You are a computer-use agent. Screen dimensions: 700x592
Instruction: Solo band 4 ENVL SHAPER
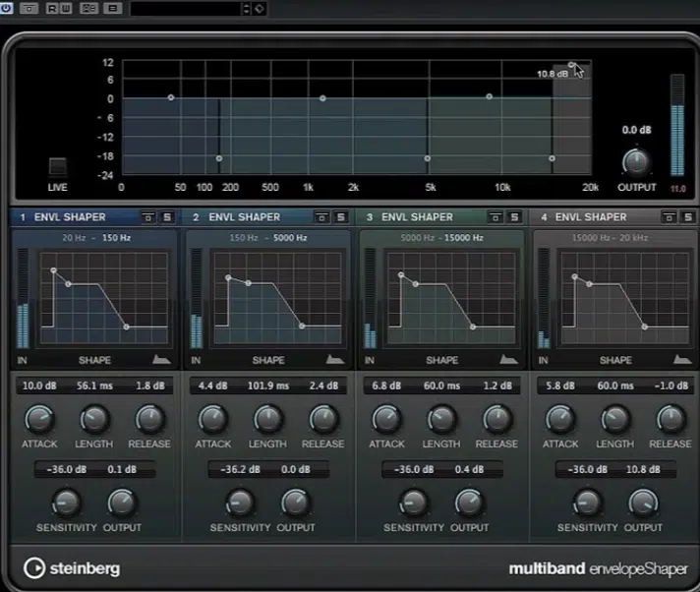(x=688, y=217)
